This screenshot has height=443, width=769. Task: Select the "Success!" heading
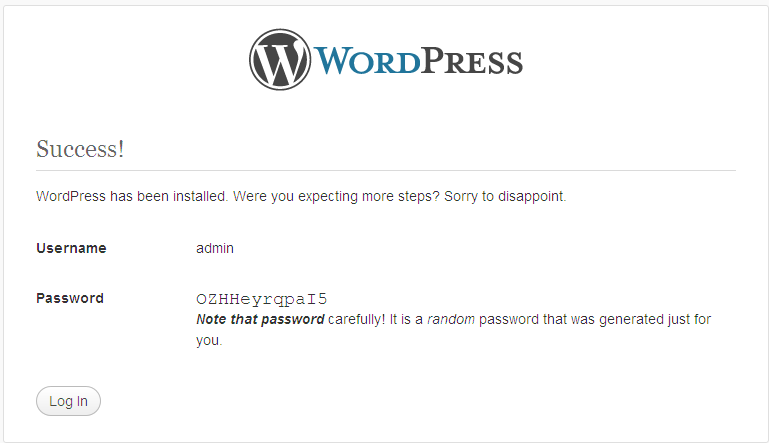point(80,149)
